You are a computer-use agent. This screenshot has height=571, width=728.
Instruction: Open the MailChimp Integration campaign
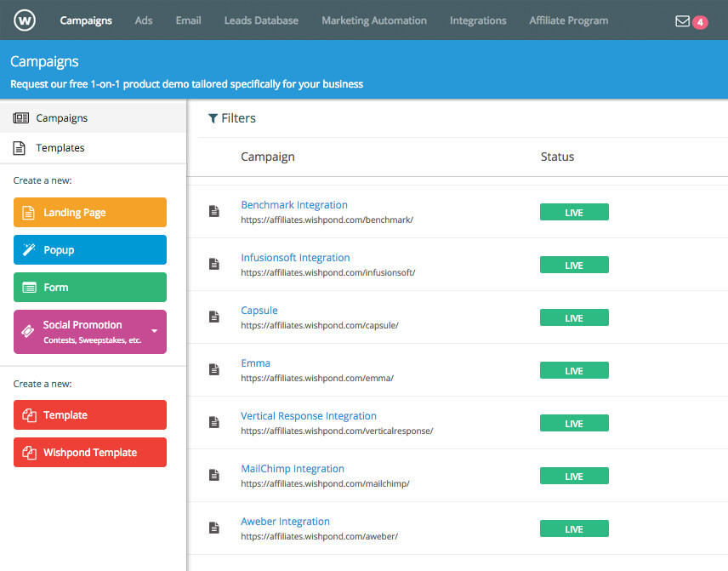[293, 468]
